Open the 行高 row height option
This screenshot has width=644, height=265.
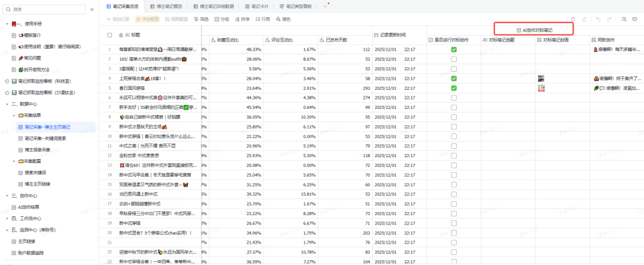tap(262, 19)
